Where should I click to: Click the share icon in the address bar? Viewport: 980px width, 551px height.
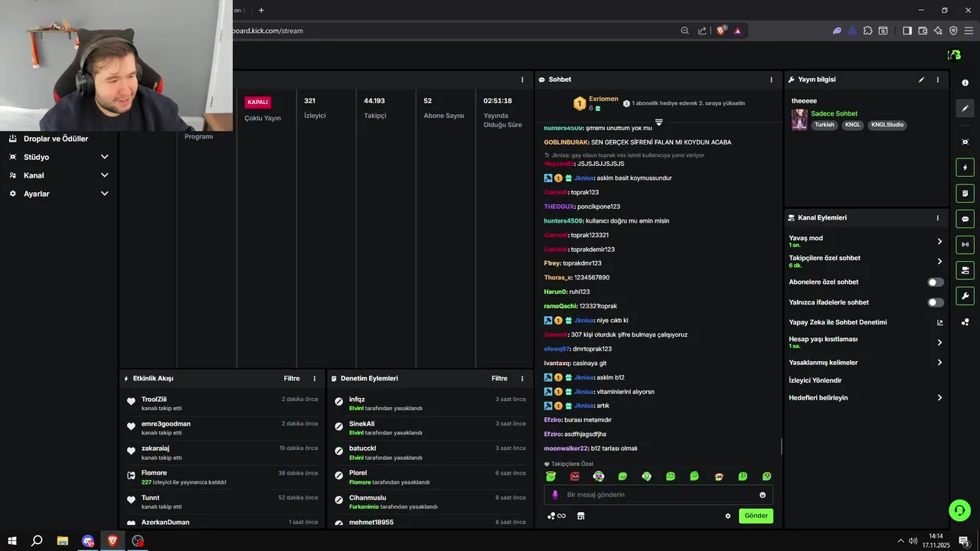click(702, 31)
